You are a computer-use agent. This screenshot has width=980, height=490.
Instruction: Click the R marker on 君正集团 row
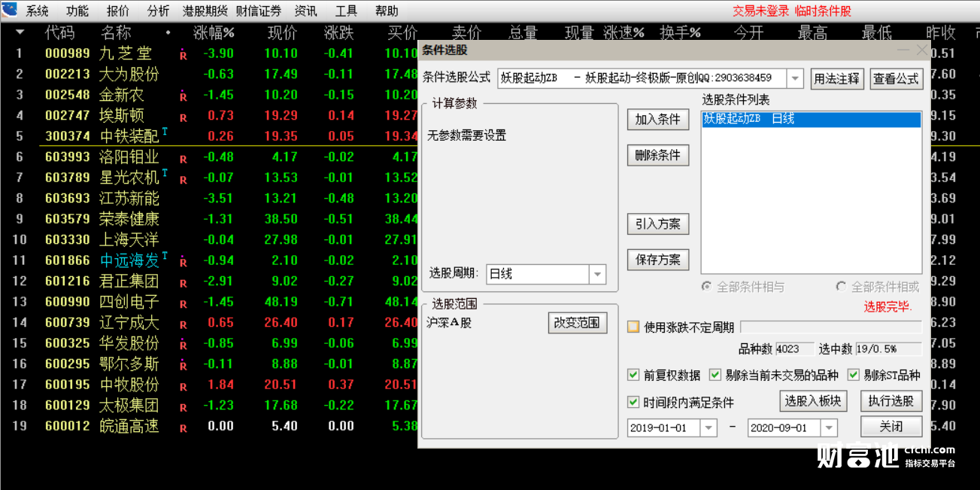click(x=183, y=283)
